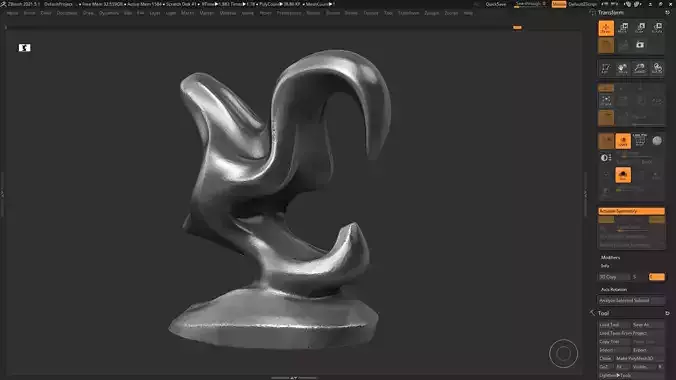Click the Clone button
Screen dimensions: 676x380
(605, 358)
